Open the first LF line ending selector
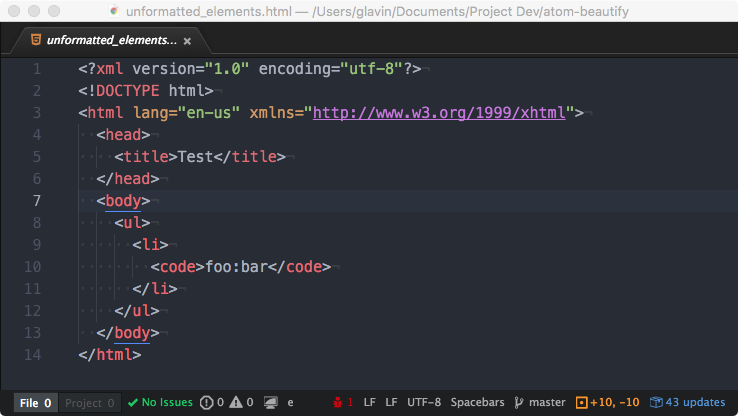This screenshot has width=738, height=416. [369, 402]
